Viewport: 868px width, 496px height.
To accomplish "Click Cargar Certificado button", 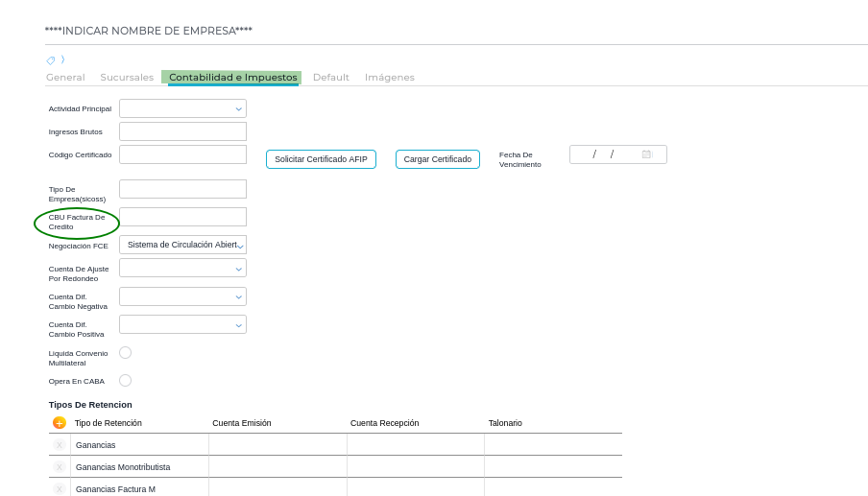I will (x=437, y=159).
